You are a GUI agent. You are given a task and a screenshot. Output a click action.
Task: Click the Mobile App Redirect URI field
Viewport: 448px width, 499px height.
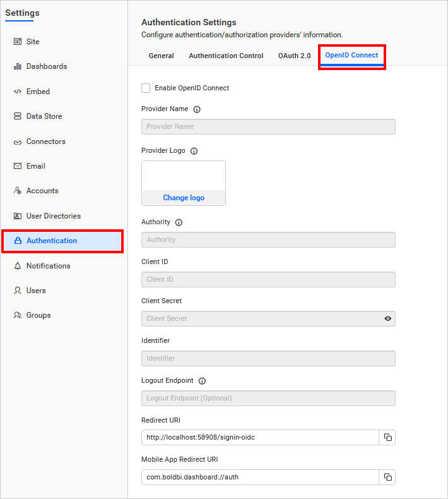click(260, 477)
